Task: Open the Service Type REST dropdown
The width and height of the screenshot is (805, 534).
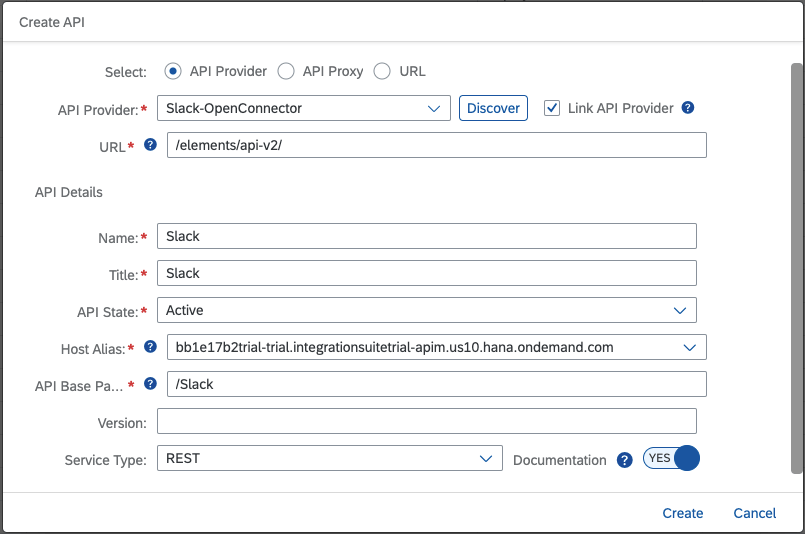Action: (x=330, y=458)
